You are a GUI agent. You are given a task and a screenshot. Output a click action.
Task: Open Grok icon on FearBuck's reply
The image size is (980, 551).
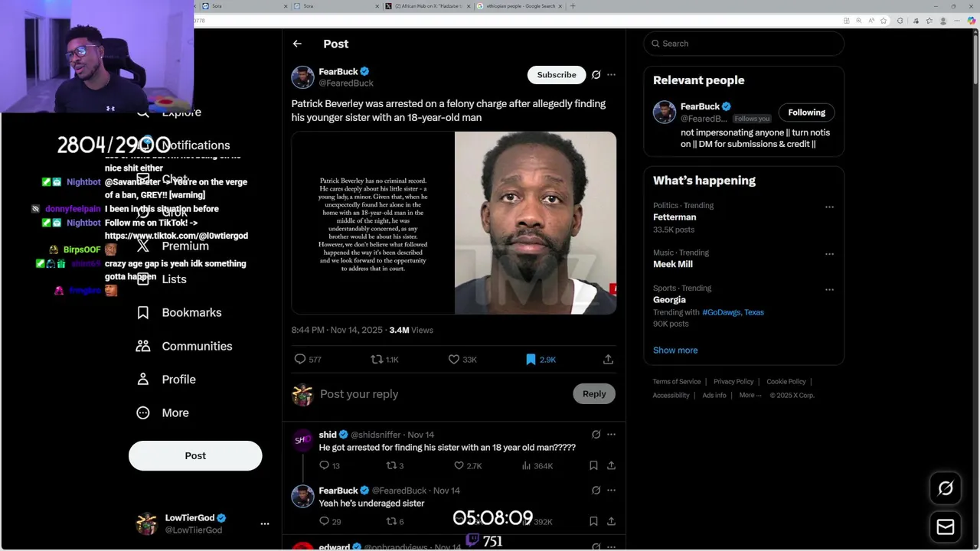coord(596,491)
